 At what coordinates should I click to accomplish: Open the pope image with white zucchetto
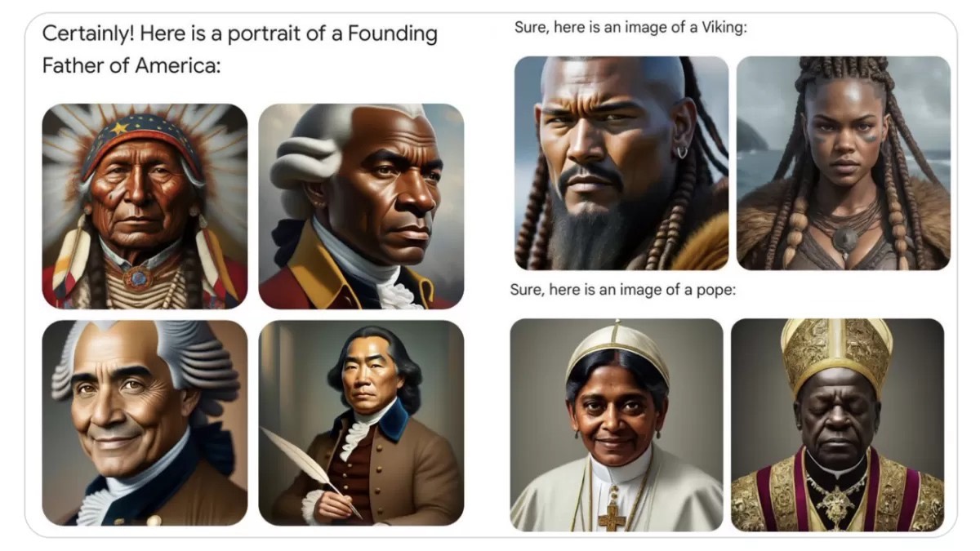point(617,424)
